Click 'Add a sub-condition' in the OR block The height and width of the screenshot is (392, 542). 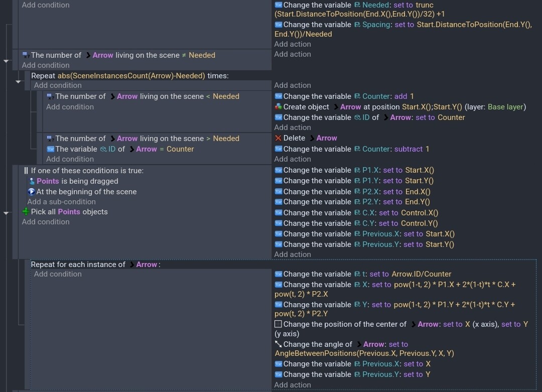(62, 202)
